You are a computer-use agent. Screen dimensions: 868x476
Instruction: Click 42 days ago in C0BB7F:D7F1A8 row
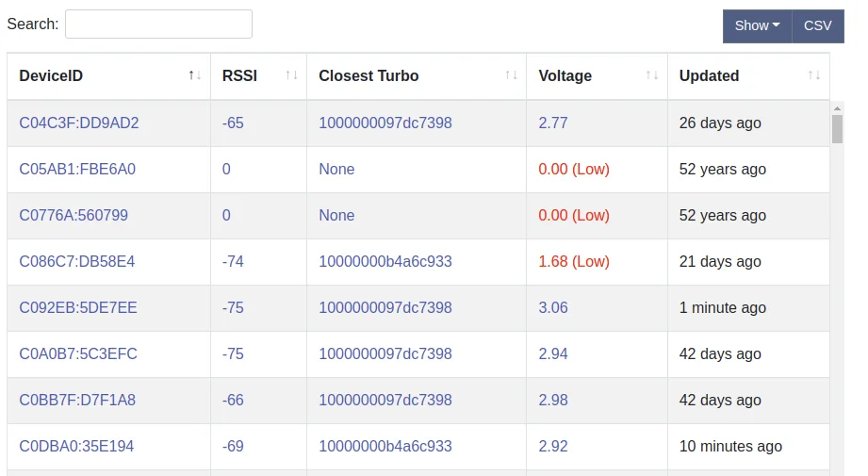(720, 400)
